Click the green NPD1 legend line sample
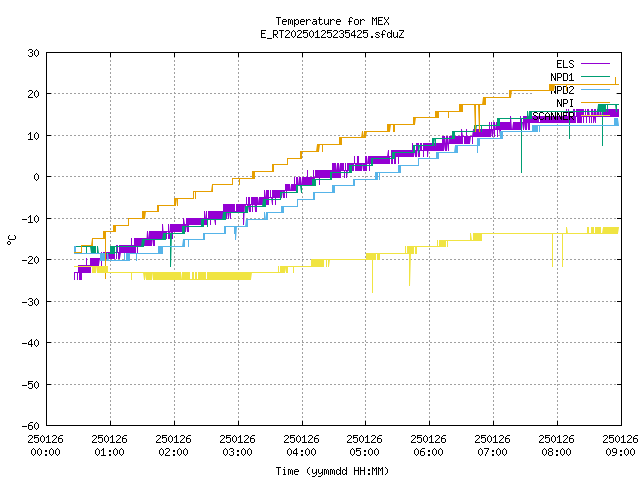The height and width of the screenshot is (480, 640). click(x=595, y=77)
